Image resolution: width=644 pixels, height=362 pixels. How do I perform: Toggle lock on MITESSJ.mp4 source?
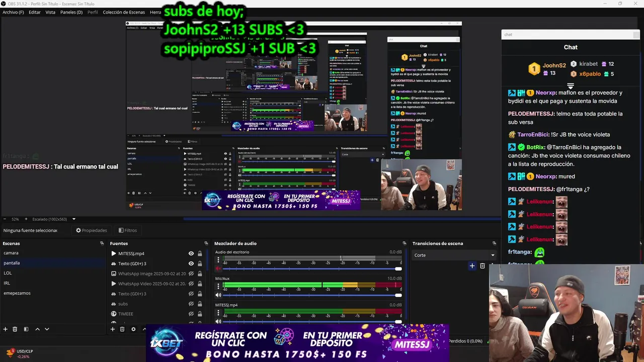click(200, 253)
